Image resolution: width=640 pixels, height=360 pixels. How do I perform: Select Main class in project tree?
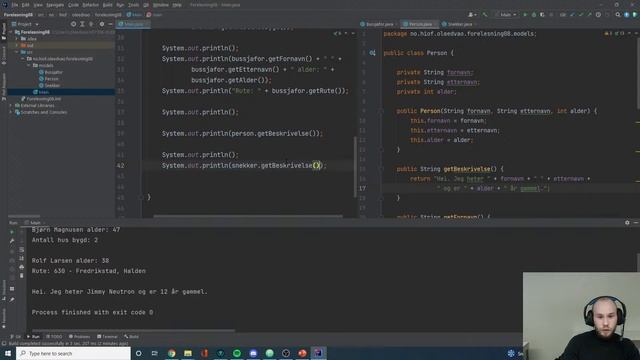[x=41, y=92]
